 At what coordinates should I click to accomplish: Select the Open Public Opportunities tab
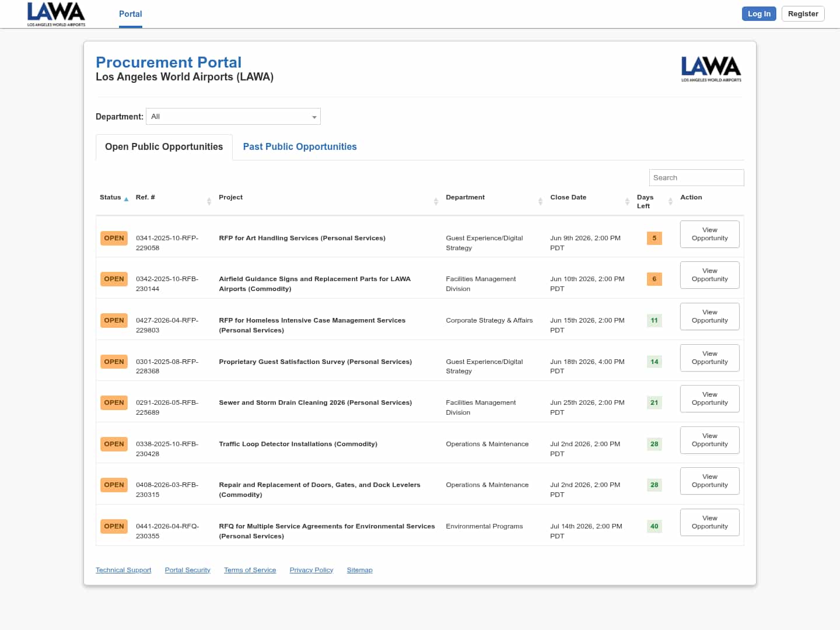(x=164, y=147)
